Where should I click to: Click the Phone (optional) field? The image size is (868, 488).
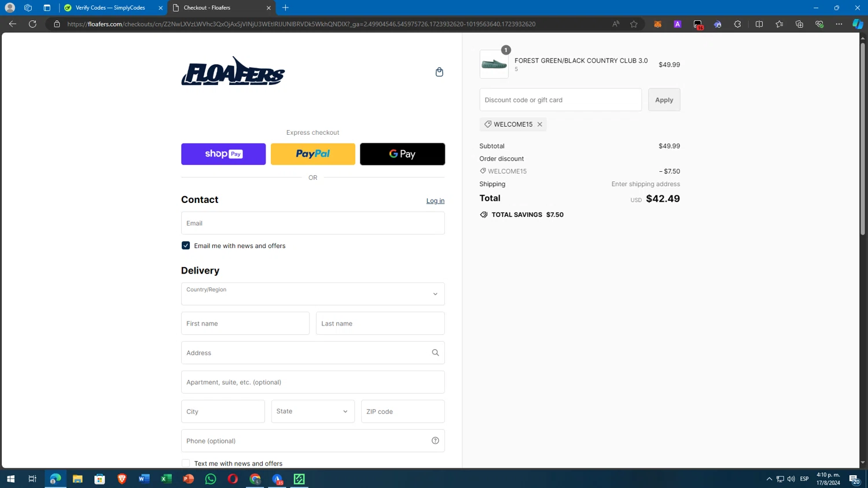[312, 441]
